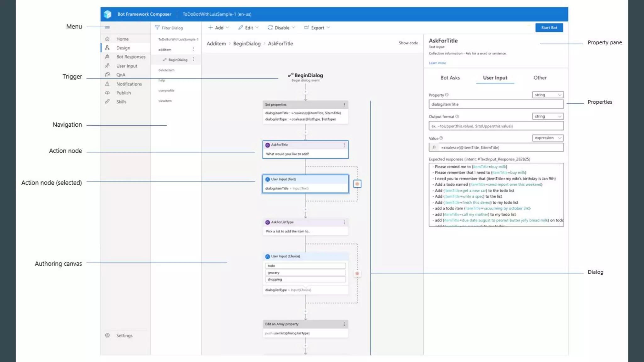Image resolution: width=644 pixels, height=362 pixels.
Task: Click the dialog.itemTitle property field
Action: click(x=496, y=104)
